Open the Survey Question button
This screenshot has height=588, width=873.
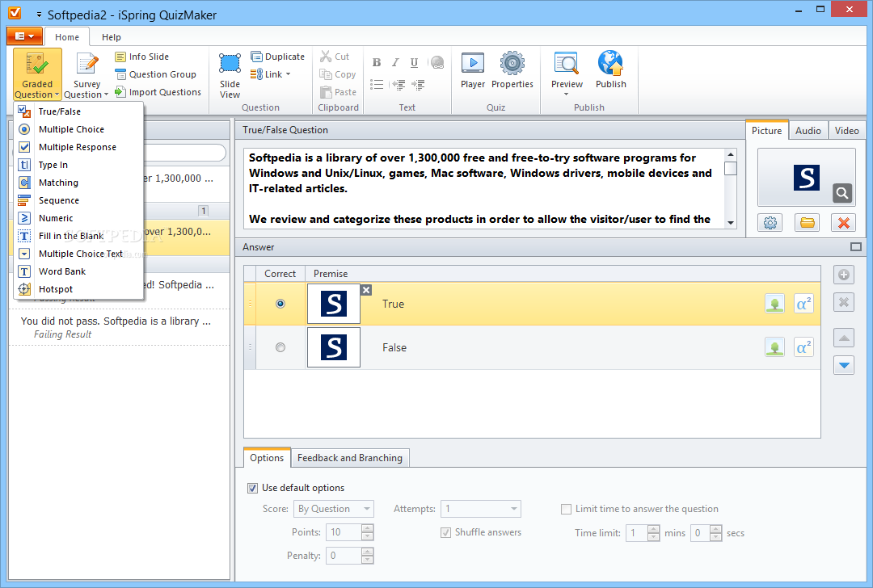[x=86, y=74]
